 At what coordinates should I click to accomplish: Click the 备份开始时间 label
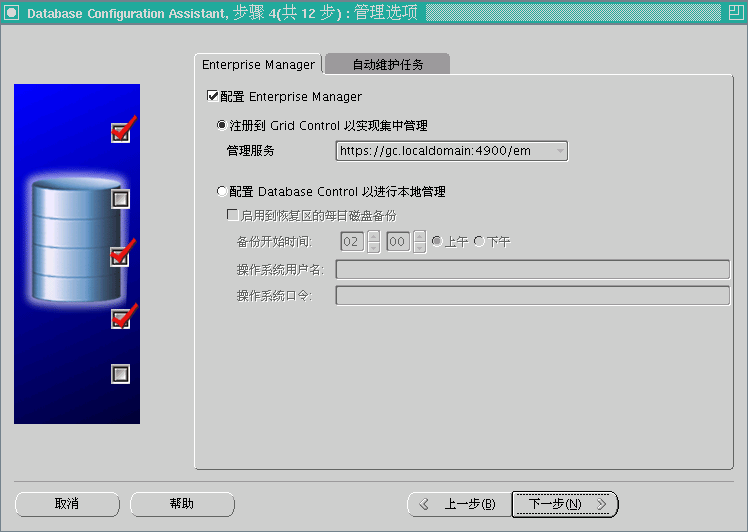274,242
